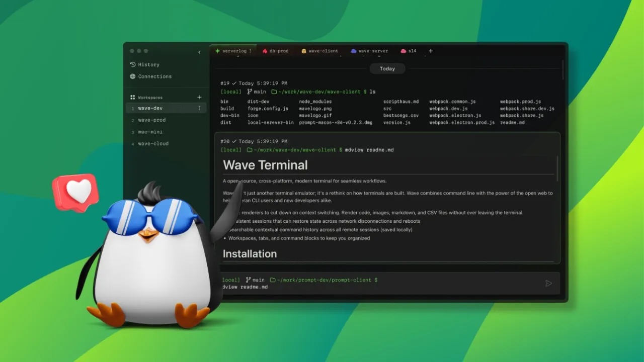644x362 pixels.
Task: Add a new workspace with the plus button
Action: point(199,97)
